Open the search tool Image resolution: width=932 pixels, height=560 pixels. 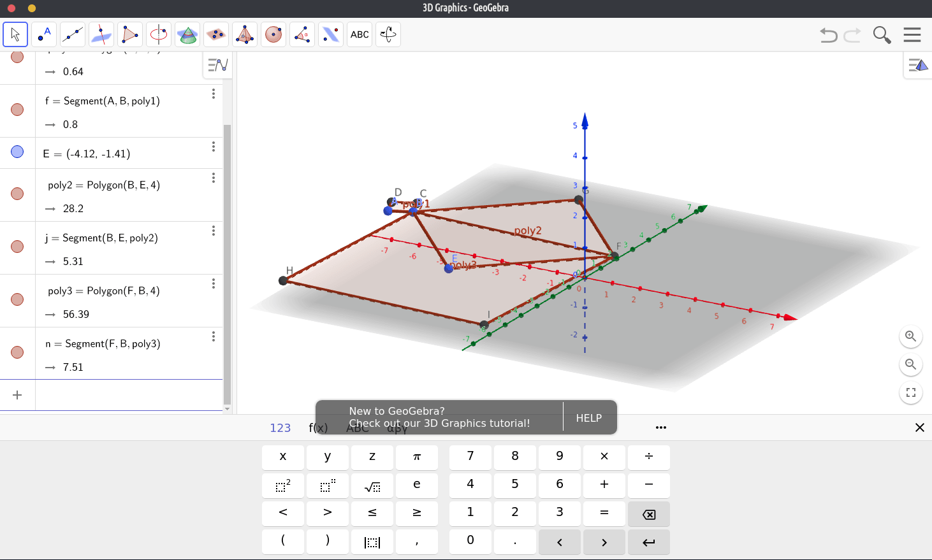(882, 35)
